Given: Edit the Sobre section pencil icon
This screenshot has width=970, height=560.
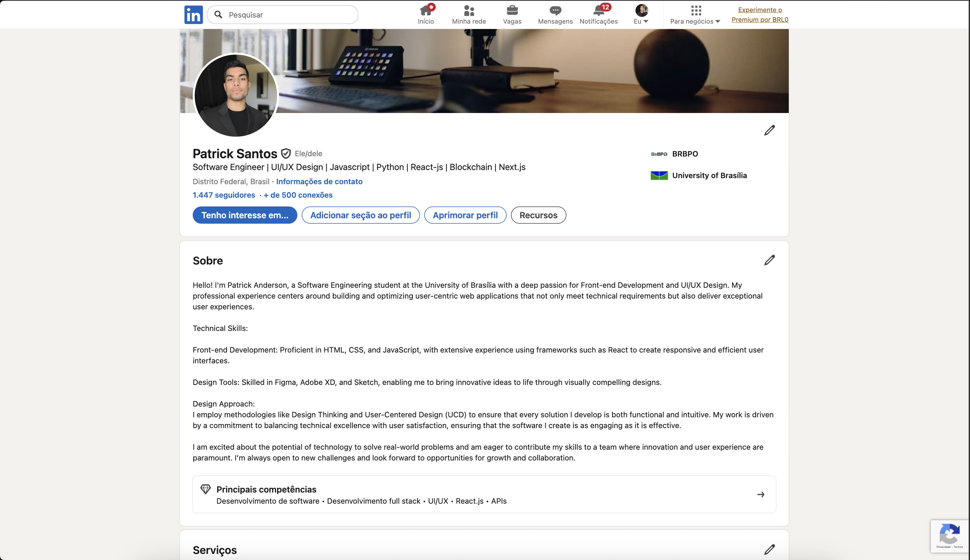Looking at the screenshot, I should coord(769,260).
